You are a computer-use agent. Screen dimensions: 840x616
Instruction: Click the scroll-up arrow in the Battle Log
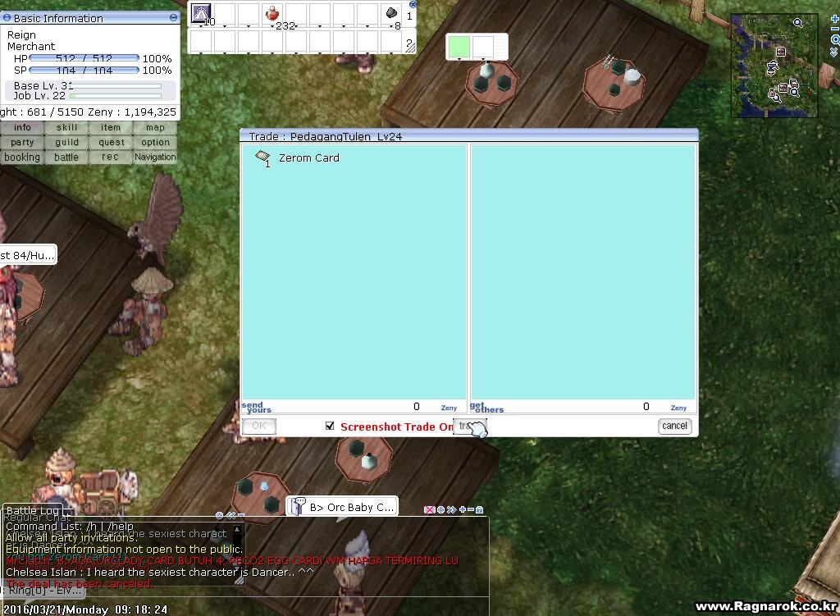point(237,529)
